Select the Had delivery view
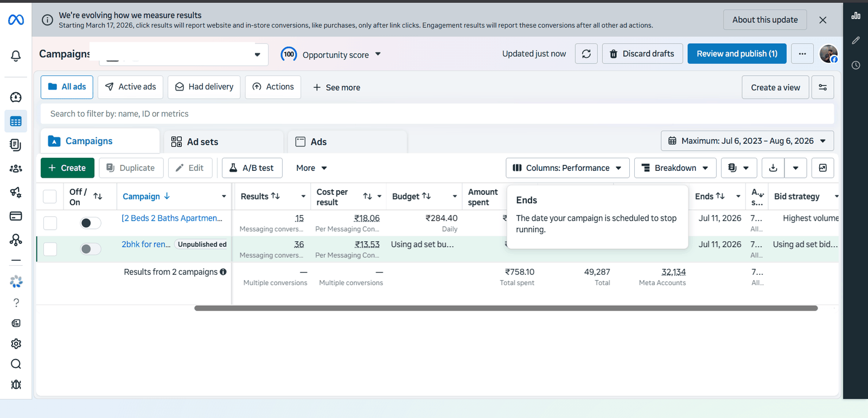Image resolution: width=868 pixels, height=418 pixels. pos(204,87)
